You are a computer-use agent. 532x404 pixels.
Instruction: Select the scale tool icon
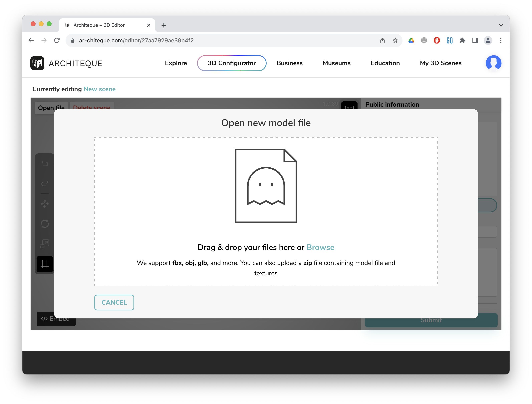[x=45, y=244]
